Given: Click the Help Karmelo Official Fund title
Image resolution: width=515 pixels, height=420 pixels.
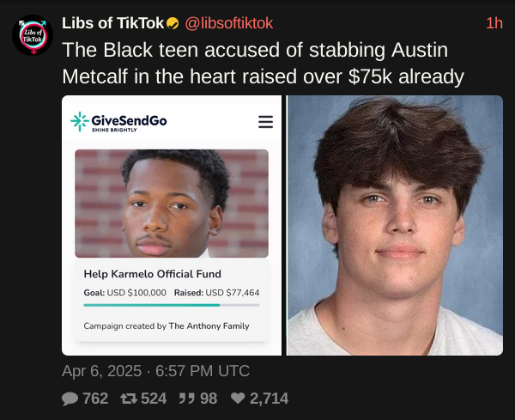Looking at the screenshot, I should [153, 274].
